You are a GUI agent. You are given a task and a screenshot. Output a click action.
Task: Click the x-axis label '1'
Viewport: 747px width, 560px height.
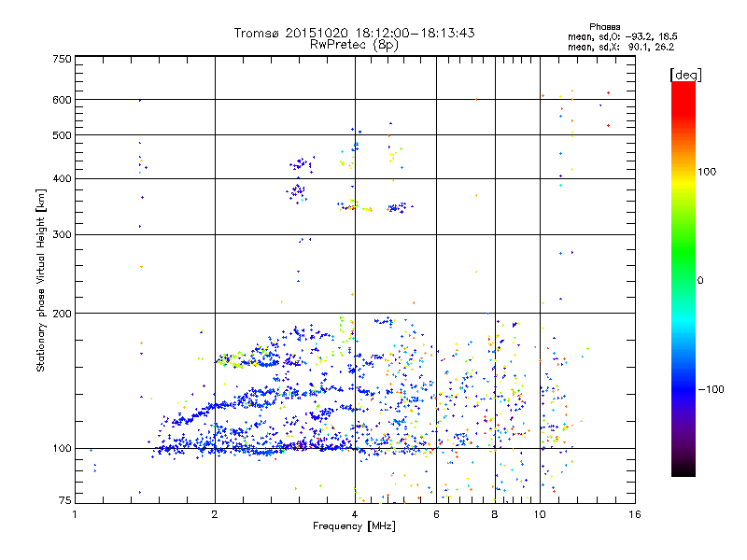click(x=75, y=514)
